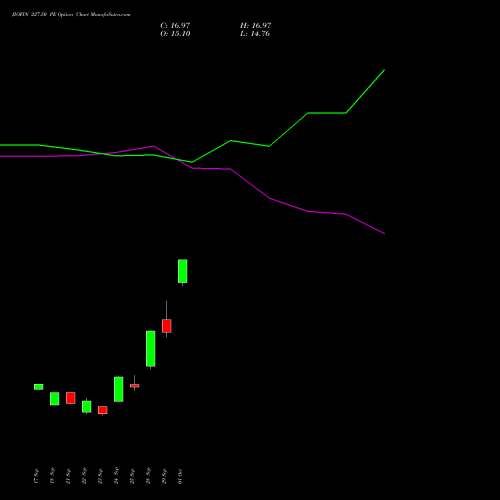Select the tall green candle above 28 Sep
The image size is (500, 500).
tap(151, 349)
